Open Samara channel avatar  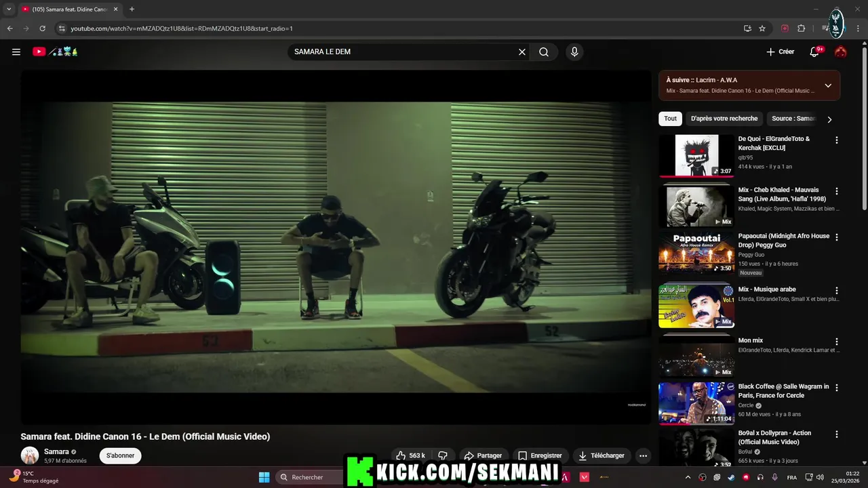tap(30, 455)
